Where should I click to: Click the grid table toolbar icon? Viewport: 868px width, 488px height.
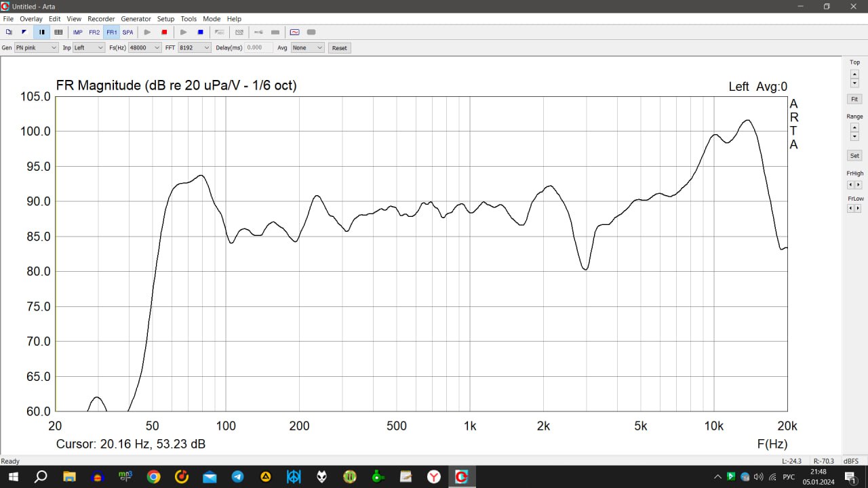click(x=58, y=32)
